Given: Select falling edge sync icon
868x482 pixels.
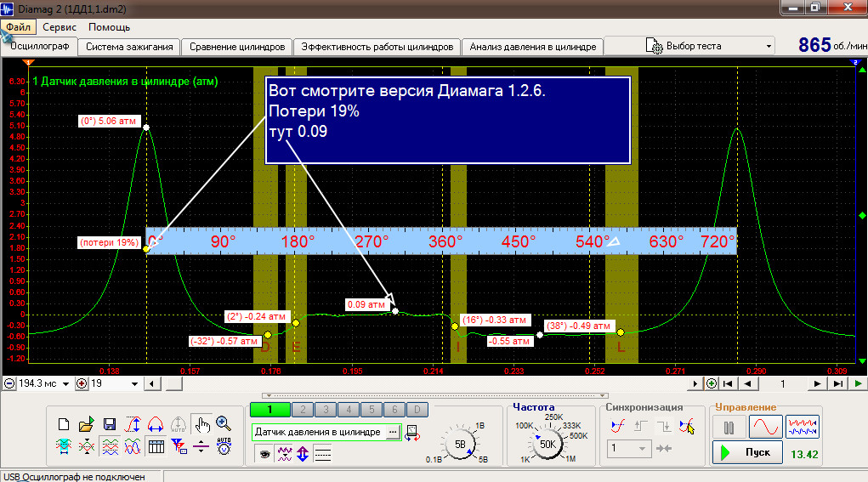Looking at the screenshot, I should click(x=664, y=426).
